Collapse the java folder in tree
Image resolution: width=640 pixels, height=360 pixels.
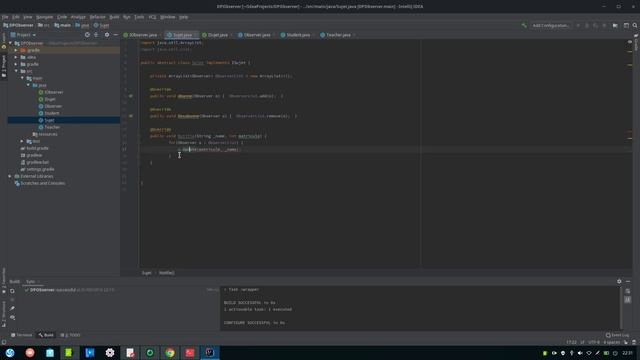28,85
